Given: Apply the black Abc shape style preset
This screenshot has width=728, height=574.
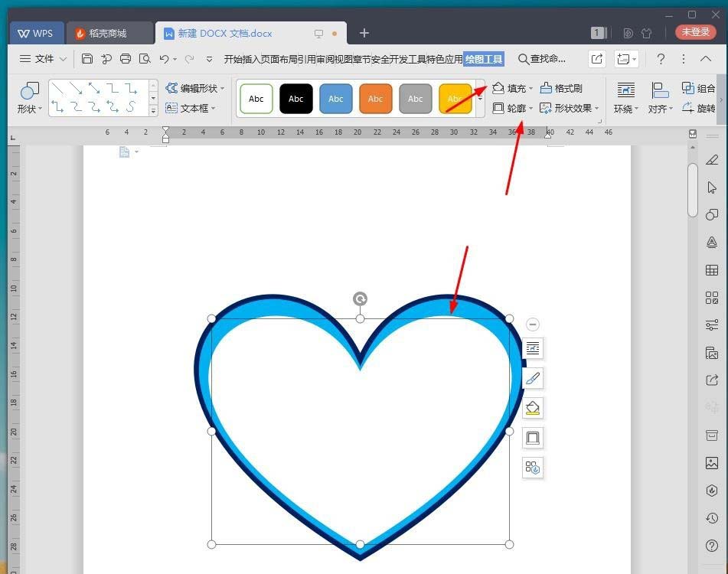Looking at the screenshot, I should 296,98.
